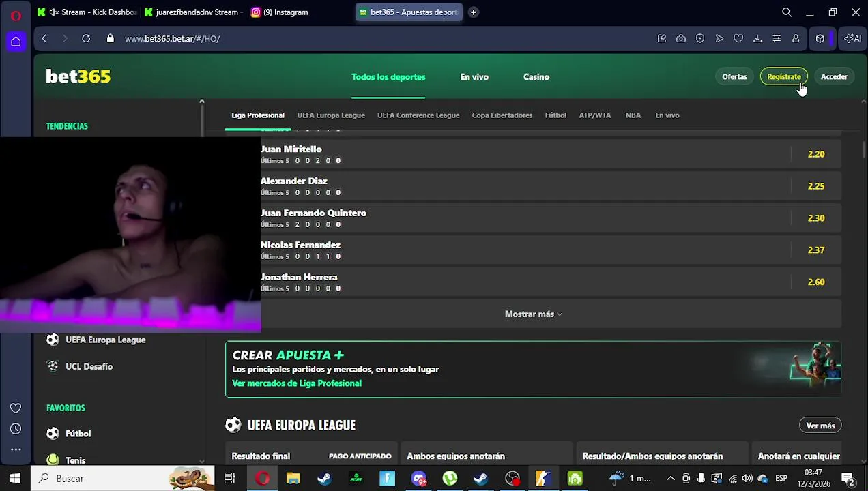Select odds 2.25 for Alexander Diaz
Image resolution: width=868 pixels, height=491 pixels.
pos(816,186)
